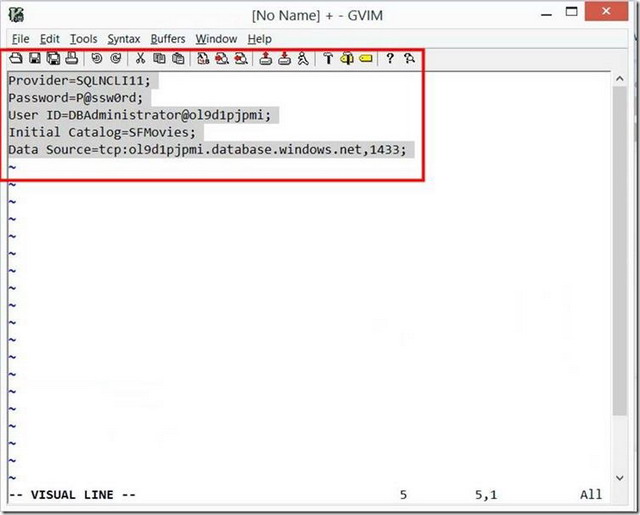The height and width of the screenshot is (515, 640).
Task: Open the Edit menu
Action: pyautogui.click(x=49, y=39)
